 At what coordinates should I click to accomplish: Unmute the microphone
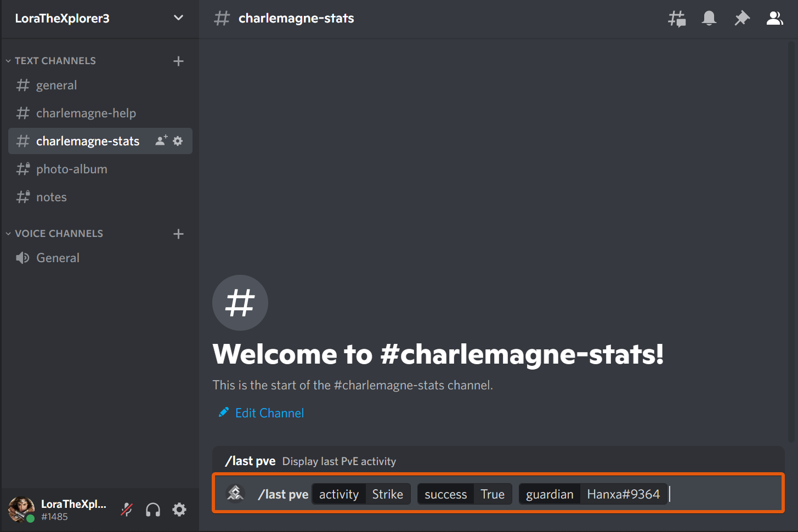click(127, 510)
